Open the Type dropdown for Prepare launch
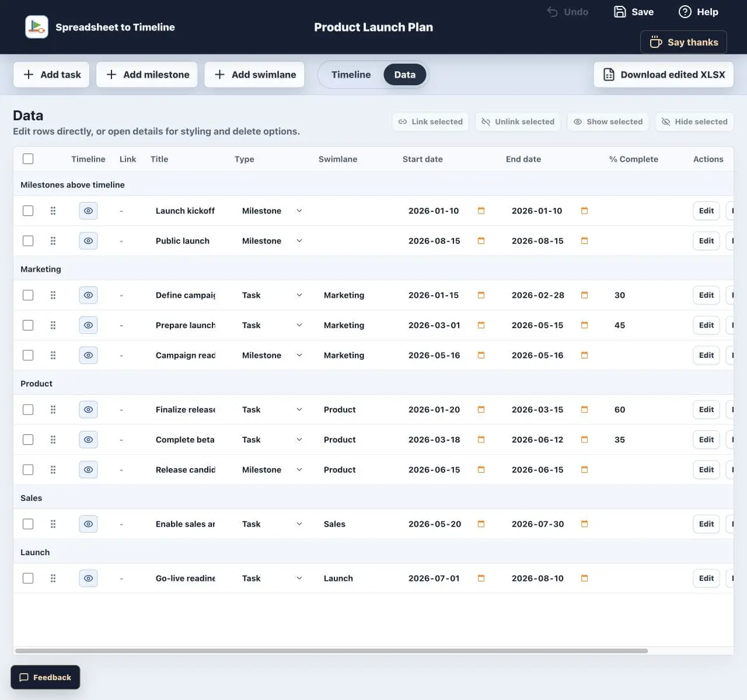The width and height of the screenshot is (747, 700). tap(273, 325)
